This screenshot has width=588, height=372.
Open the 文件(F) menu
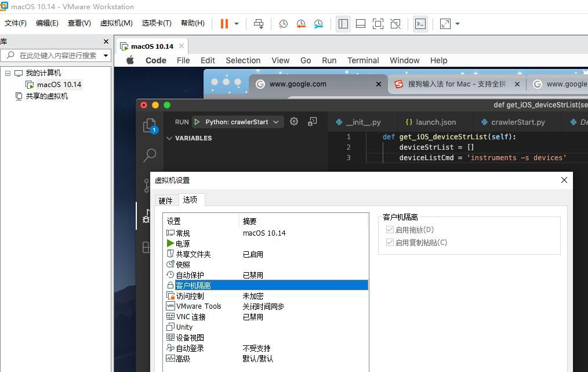tap(16, 23)
